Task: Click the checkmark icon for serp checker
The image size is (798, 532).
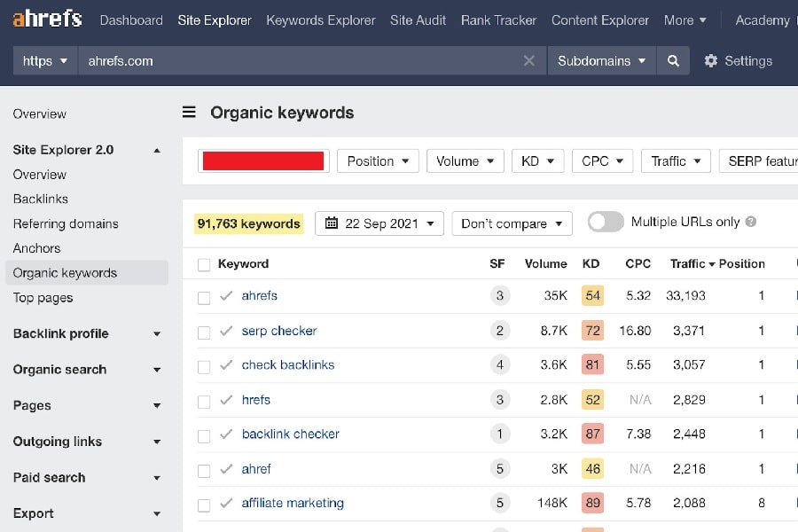Action: 226,331
